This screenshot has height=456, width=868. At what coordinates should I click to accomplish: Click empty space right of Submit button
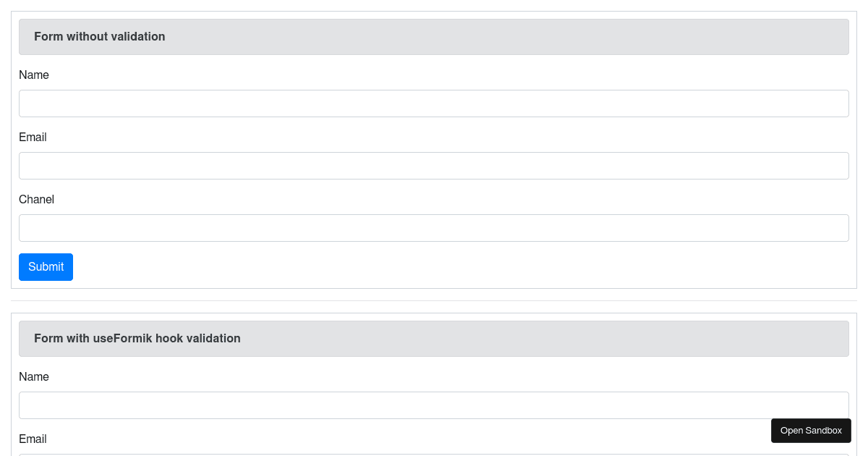(434, 267)
